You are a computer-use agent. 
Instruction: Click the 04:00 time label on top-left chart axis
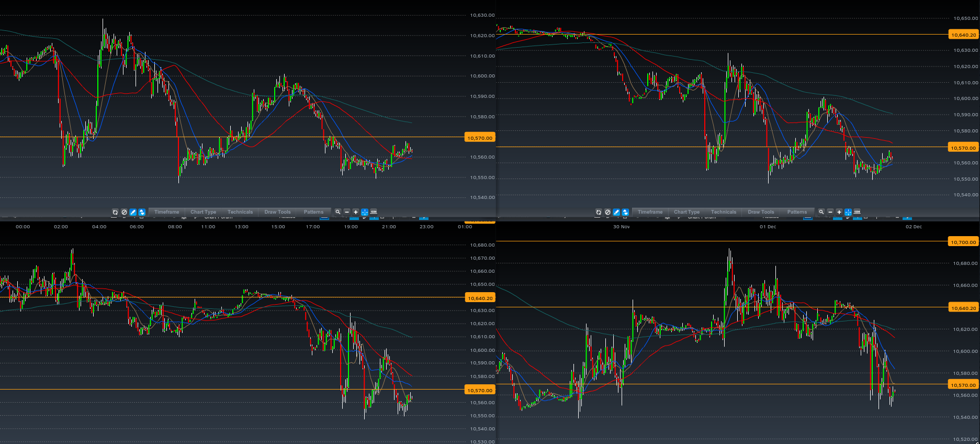99,227
